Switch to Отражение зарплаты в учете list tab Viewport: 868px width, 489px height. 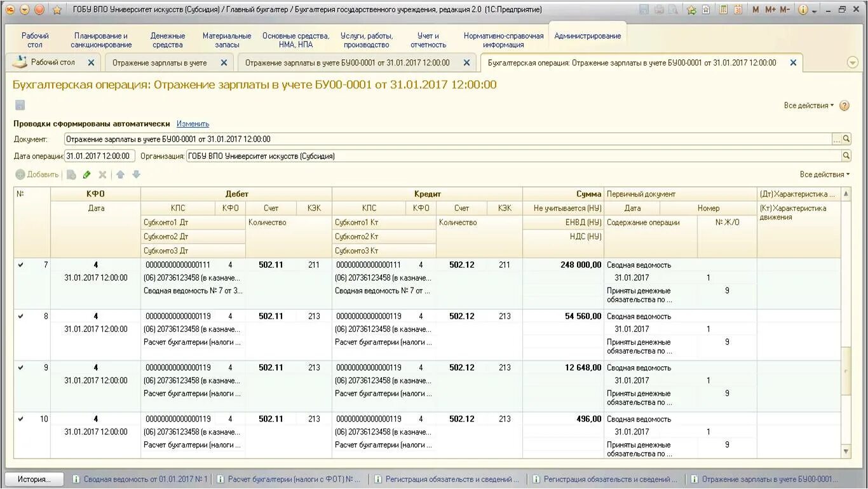159,63
